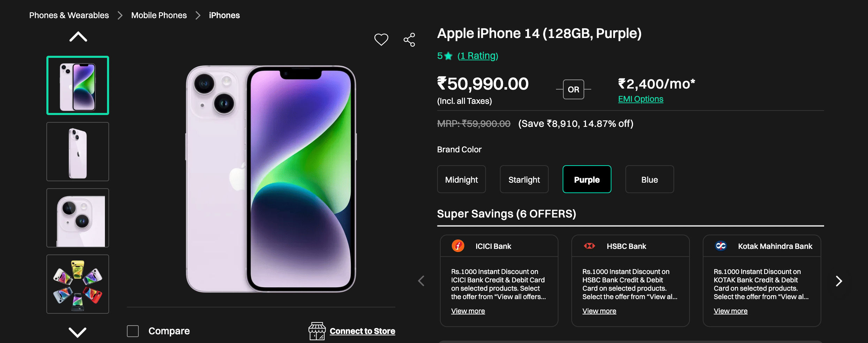Move thumbnail list down with chevron

coord(77,332)
